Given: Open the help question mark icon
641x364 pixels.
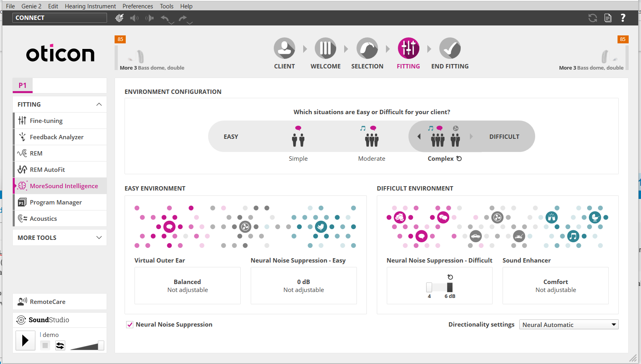Looking at the screenshot, I should pos(623,18).
